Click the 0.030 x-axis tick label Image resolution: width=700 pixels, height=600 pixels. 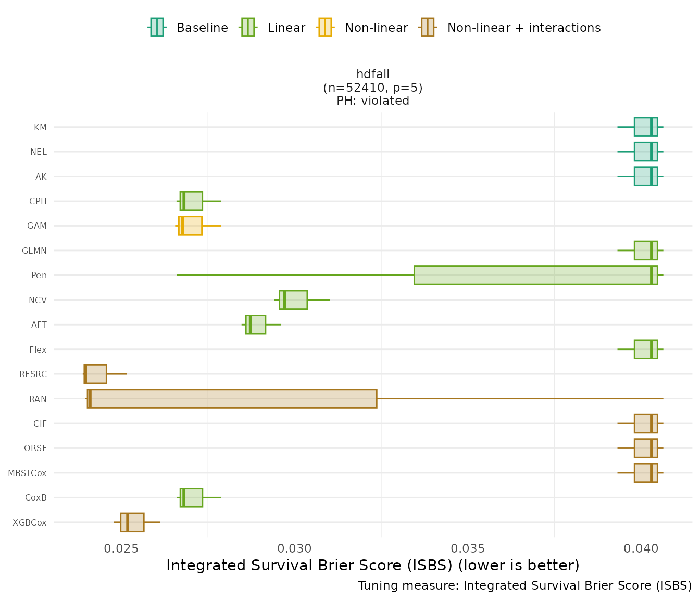pos(294,548)
